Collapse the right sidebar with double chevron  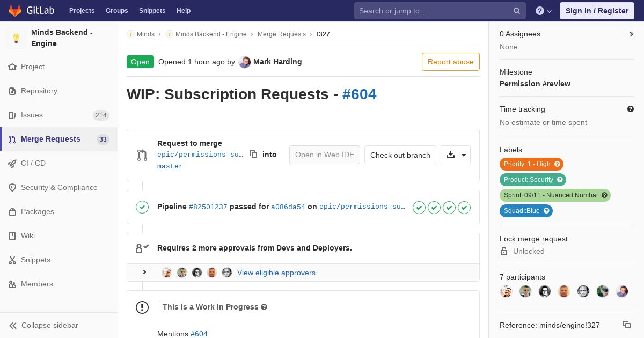(632, 34)
